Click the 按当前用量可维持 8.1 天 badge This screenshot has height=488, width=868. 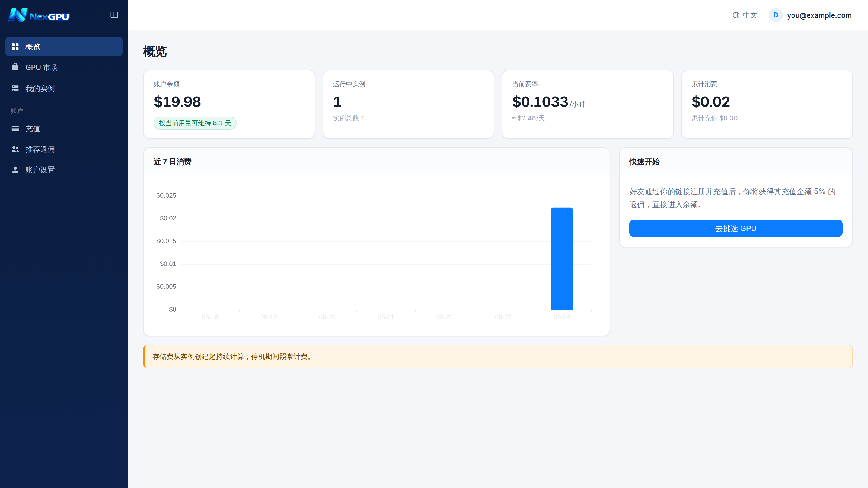point(195,123)
